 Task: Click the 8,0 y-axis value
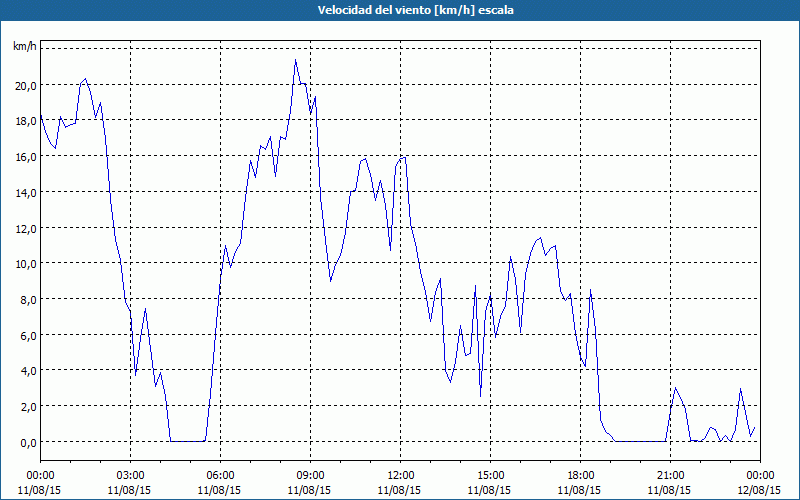point(28,300)
